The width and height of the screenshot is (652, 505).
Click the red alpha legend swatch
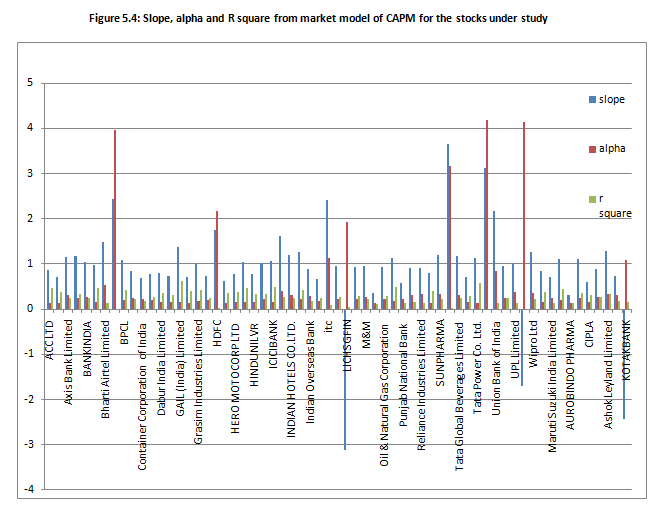tap(592, 149)
